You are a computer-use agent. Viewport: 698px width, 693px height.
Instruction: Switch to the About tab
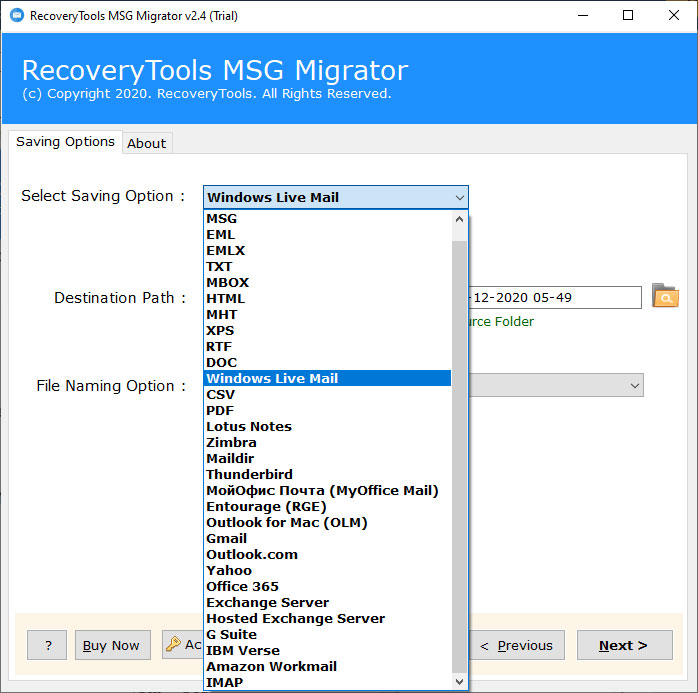point(147,143)
